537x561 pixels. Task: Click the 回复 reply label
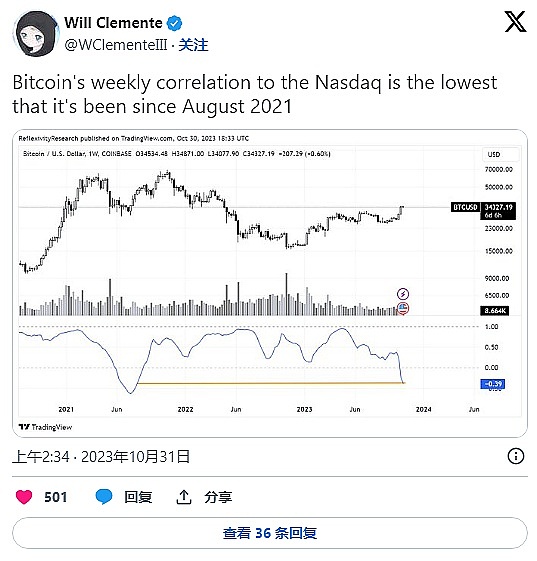pyautogui.click(x=138, y=497)
